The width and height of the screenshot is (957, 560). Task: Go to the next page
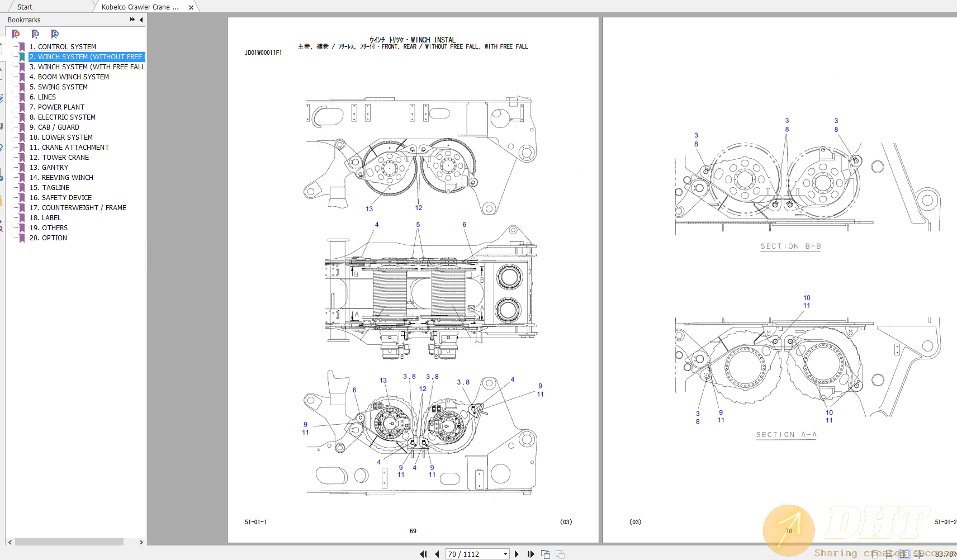pyautogui.click(x=517, y=554)
